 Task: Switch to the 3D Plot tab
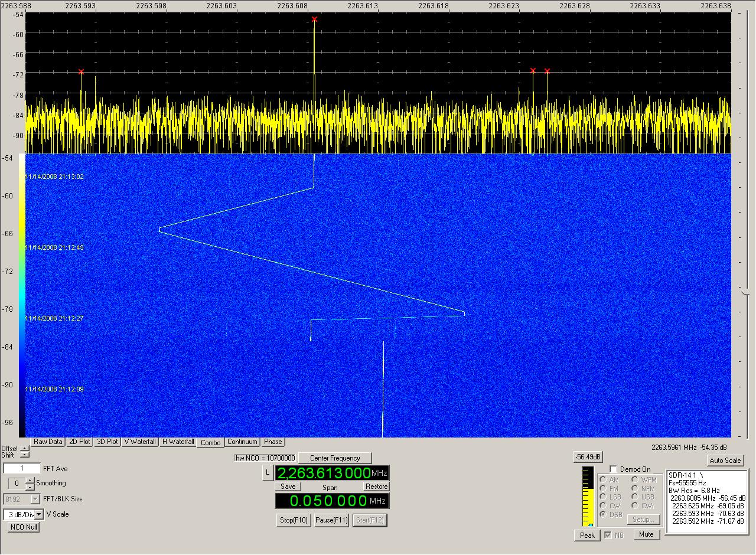point(107,442)
